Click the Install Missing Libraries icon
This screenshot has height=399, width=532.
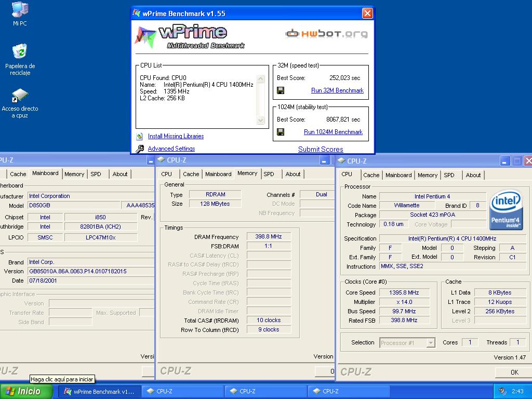click(139, 137)
